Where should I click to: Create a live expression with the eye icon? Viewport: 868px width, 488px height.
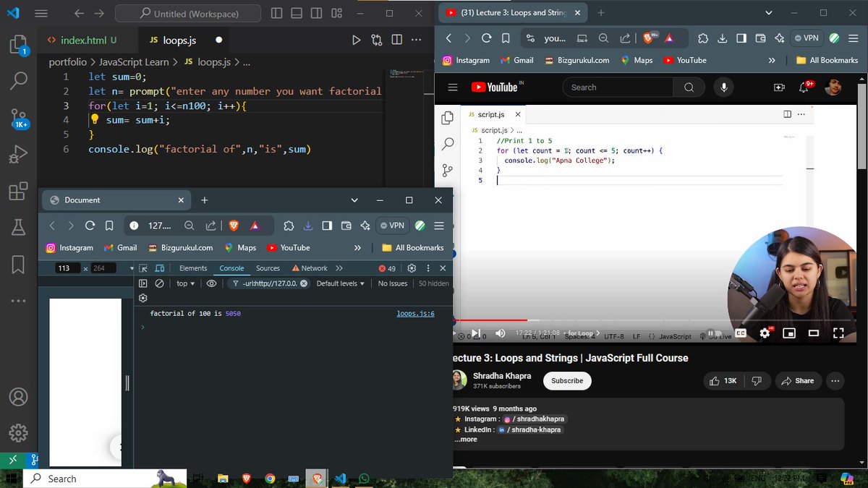point(211,283)
